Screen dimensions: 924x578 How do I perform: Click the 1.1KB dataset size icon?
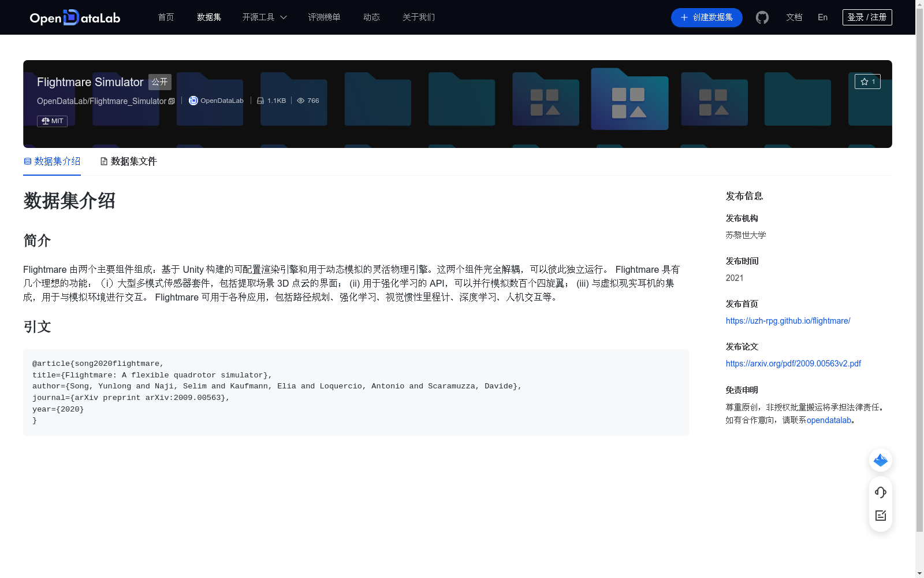[260, 101]
